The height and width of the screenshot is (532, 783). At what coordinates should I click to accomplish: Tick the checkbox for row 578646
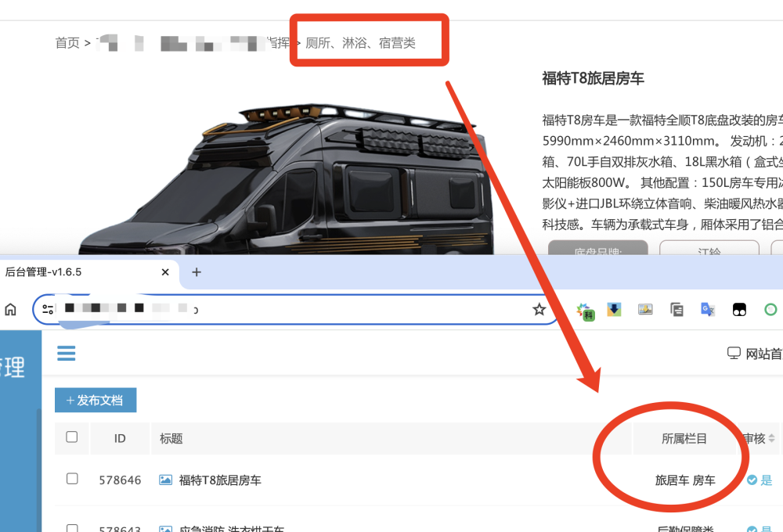click(72, 479)
